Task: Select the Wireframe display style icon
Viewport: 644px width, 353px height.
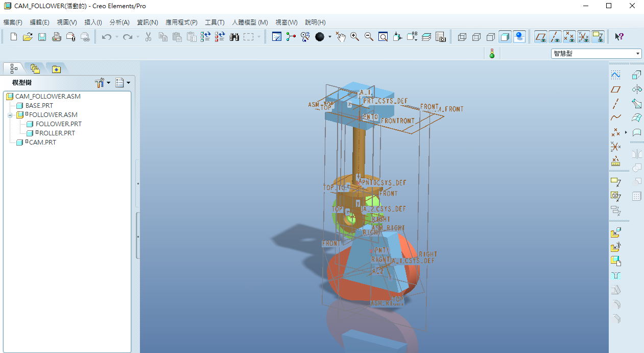Action: pyautogui.click(x=462, y=37)
